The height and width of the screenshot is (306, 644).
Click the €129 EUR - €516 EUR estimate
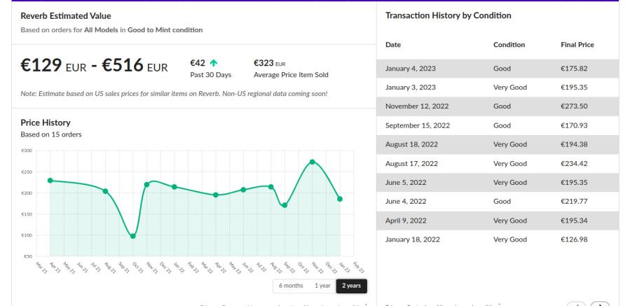(95, 67)
